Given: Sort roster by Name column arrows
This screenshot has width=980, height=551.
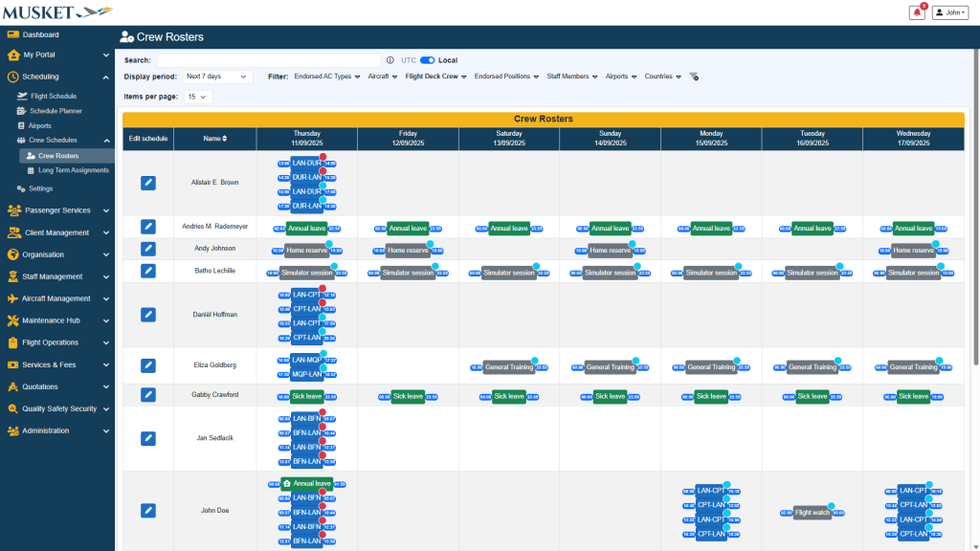Looking at the screenshot, I should click(x=225, y=139).
